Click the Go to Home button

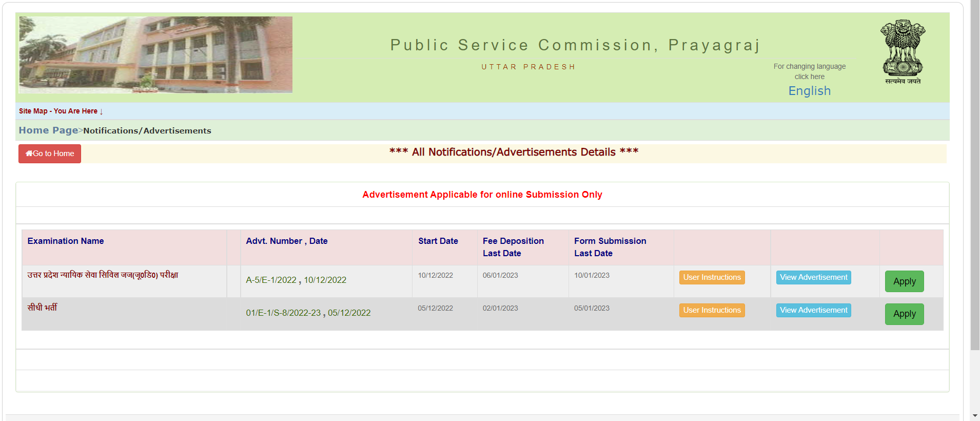[50, 154]
